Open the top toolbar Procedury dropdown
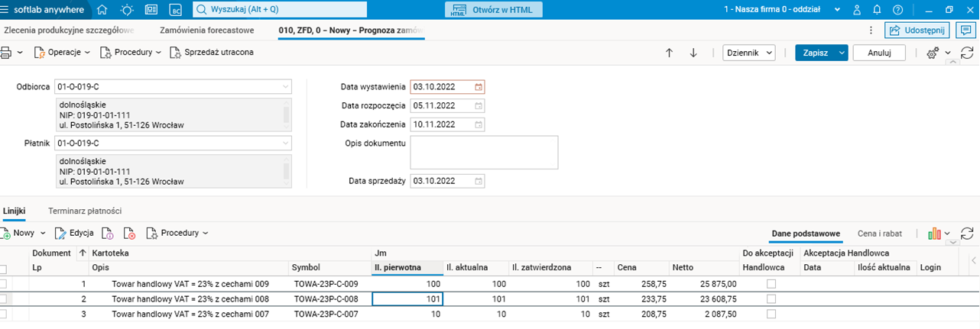 [131, 53]
